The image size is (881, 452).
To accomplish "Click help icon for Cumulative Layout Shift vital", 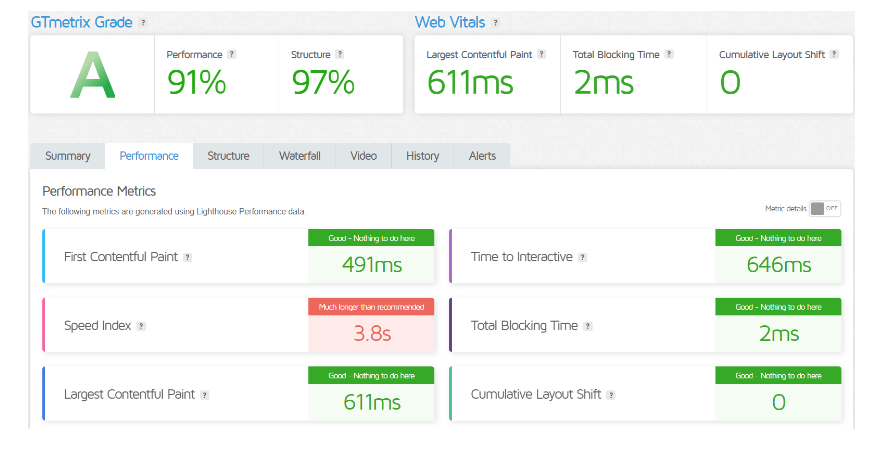I will pos(834,55).
